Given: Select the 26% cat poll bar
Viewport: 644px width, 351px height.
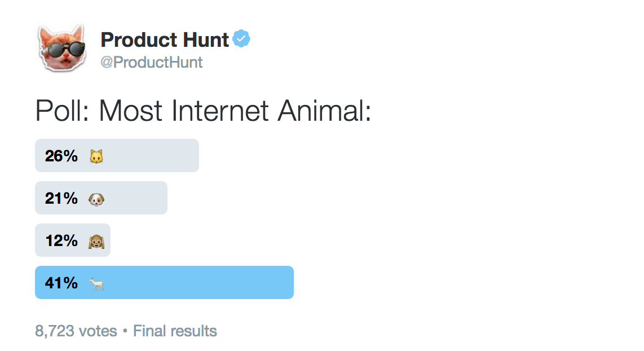Looking at the screenshot, I should pyautogui.click(x=117, y=155).
